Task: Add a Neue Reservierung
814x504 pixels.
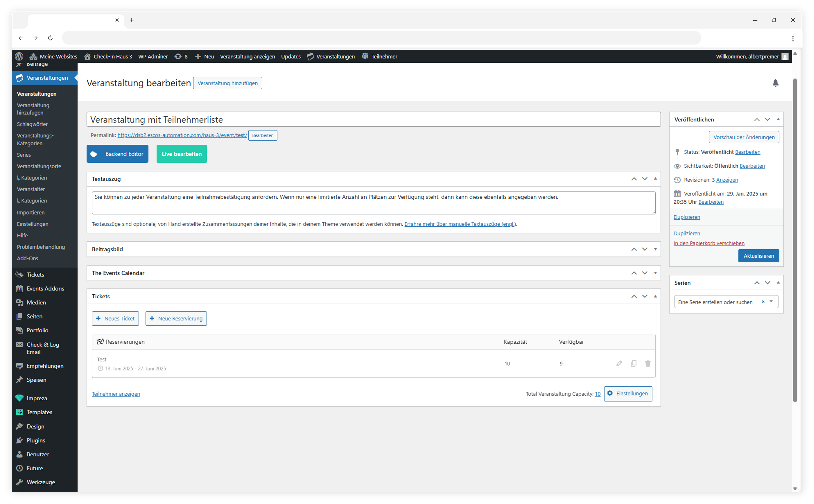Action: (x=176, y=319)
